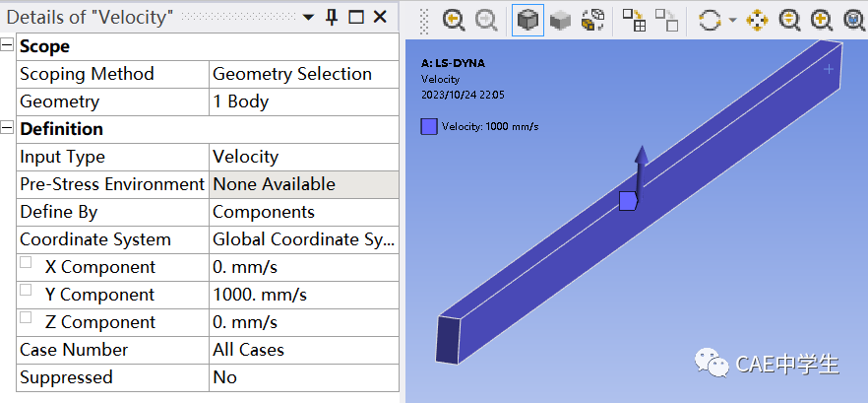Show the mesh (checkerboard grid icon)

tap(635, 21)
